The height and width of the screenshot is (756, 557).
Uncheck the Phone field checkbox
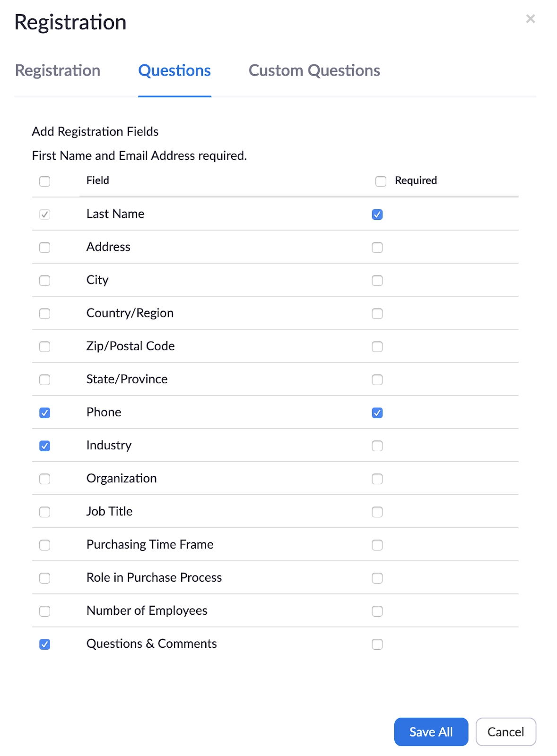point(45,413)
